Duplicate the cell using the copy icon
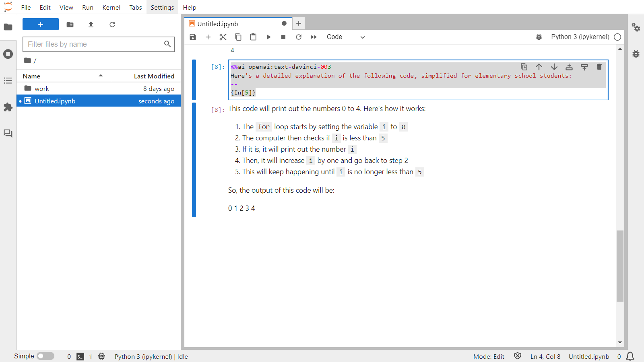The image size is (644, 362). tap(524, 67)
